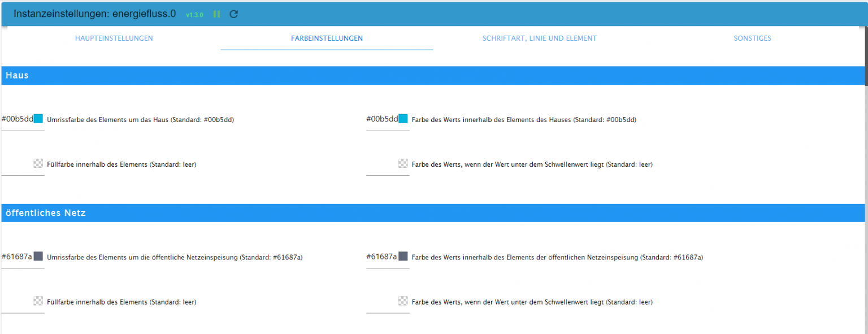Screen dimensions: 868x334
Task: Switch to the SONSTIGES tab
Action: 752,38
